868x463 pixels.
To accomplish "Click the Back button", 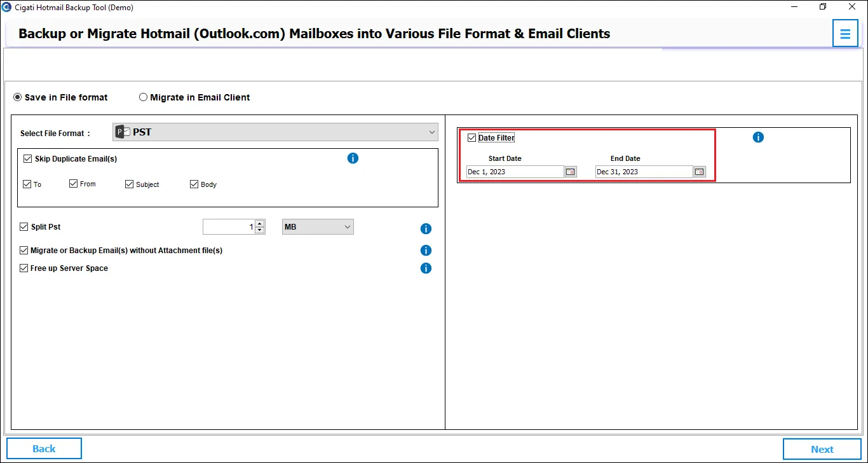I will (x=44, y=448).
